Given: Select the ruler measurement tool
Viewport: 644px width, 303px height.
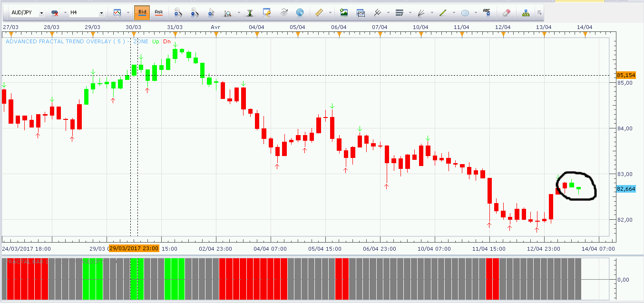Looking at the screenshot, I should coord(320,12).
